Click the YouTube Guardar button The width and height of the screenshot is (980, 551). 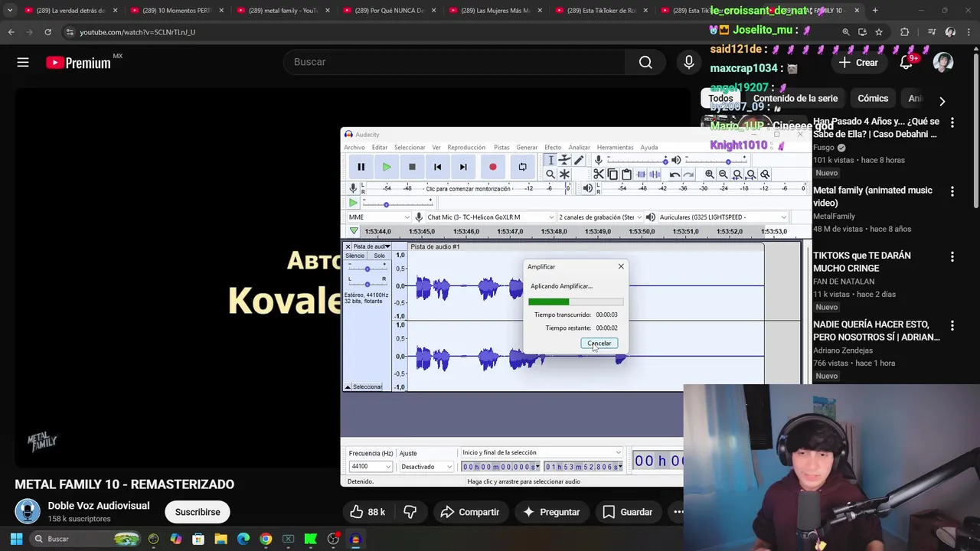(x=627, y=512)
